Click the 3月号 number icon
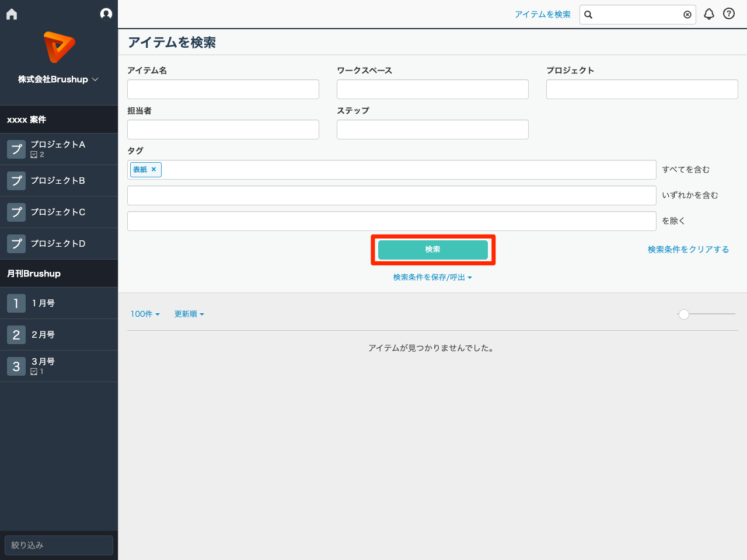Viewport: 747px width, 560px height. pyautogui.click(x=16, y=366)
